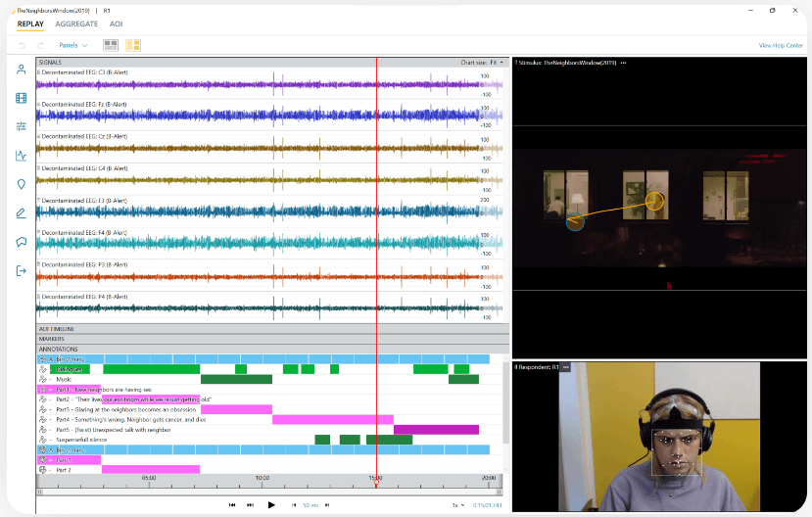The image size is (812, 517).
Task: Expand the AOI TIMELINE section
Action: click(x=272, y=329)
